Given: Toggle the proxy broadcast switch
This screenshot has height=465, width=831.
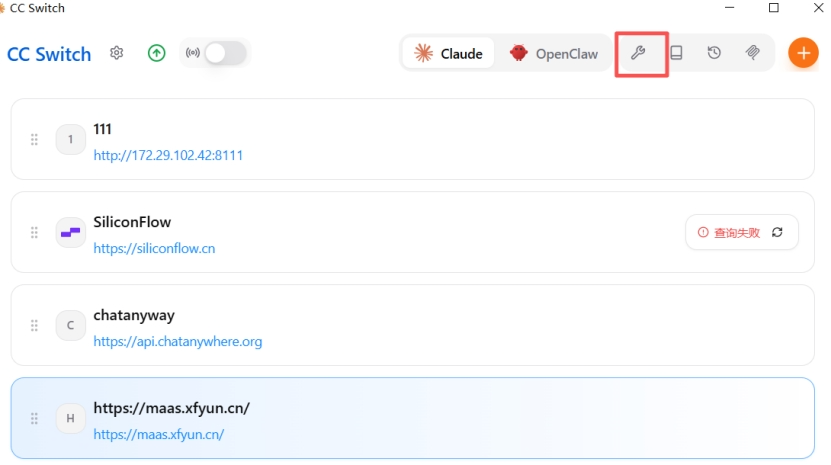Looking at the screenshot, I should click(x=226, y=53).
